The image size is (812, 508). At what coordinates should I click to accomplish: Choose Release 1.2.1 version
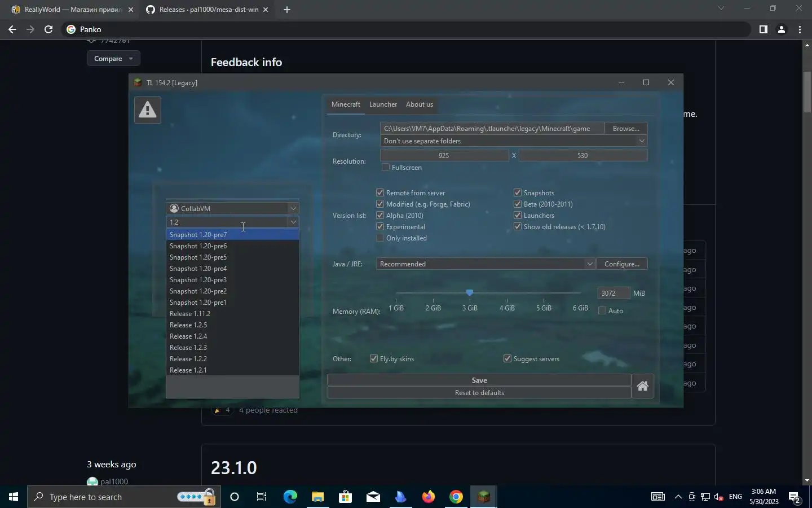point(232,370)
